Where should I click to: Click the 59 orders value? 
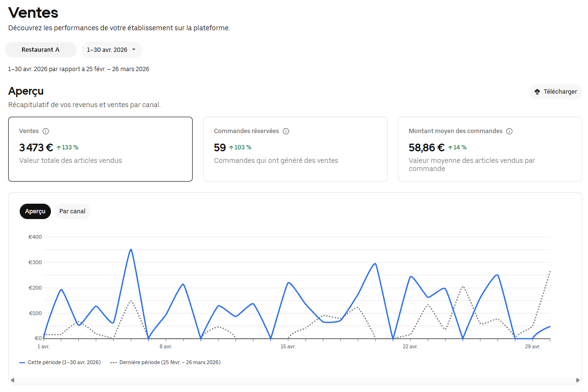[x=220, y=147]
